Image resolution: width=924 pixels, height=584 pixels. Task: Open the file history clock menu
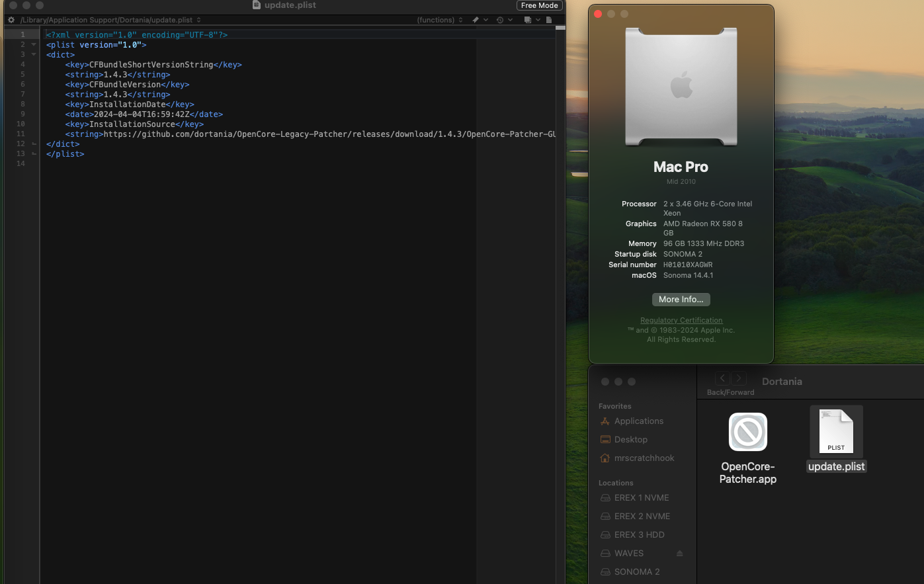tap(504, 20)
